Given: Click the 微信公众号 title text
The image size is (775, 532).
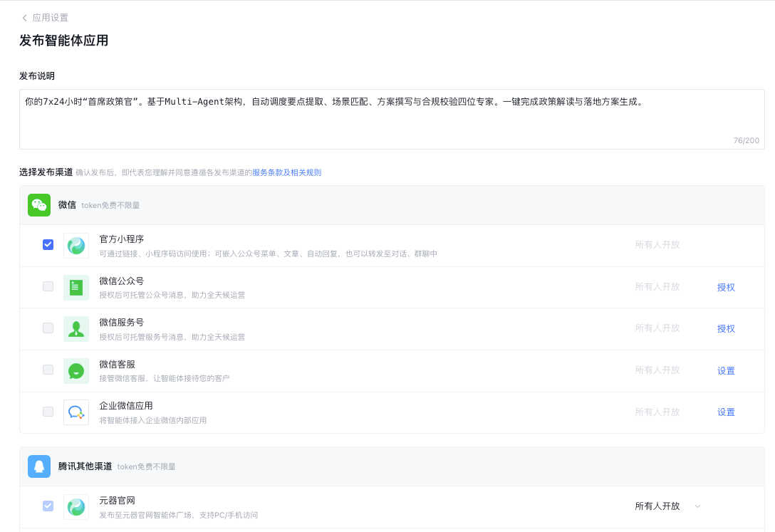Looking at the screenshot, I should 122,281.
